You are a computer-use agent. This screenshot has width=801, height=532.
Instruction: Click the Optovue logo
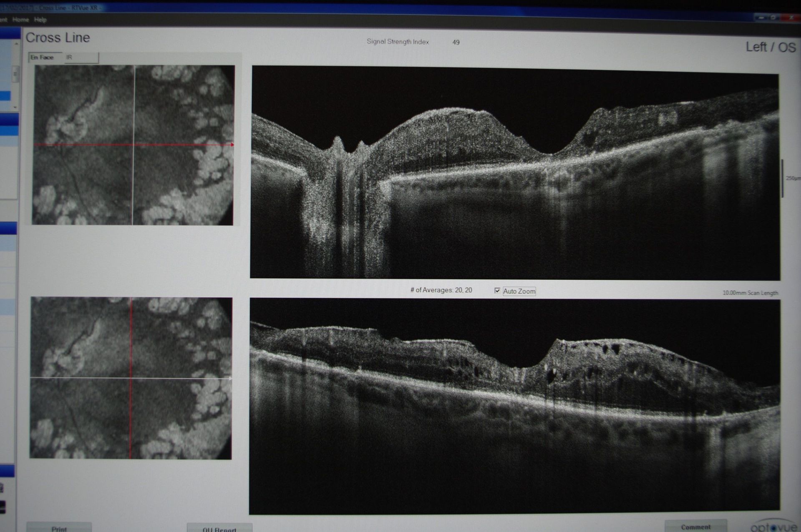773,527
